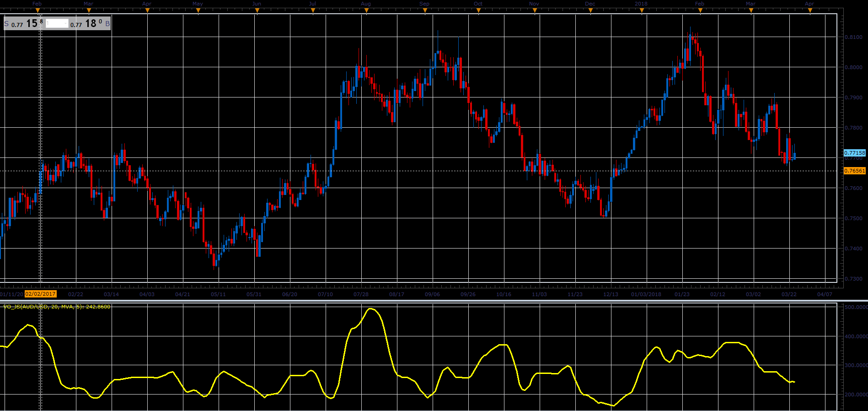Click the 0.8100 price axis label
The width and height of the screenshot is (868, 411).
[853, 37]
